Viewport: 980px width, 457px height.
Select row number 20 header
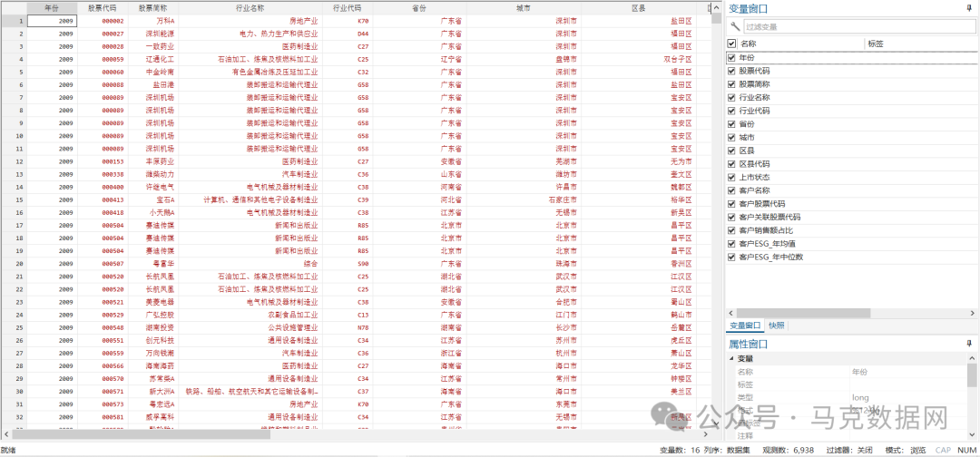(14, 264)
